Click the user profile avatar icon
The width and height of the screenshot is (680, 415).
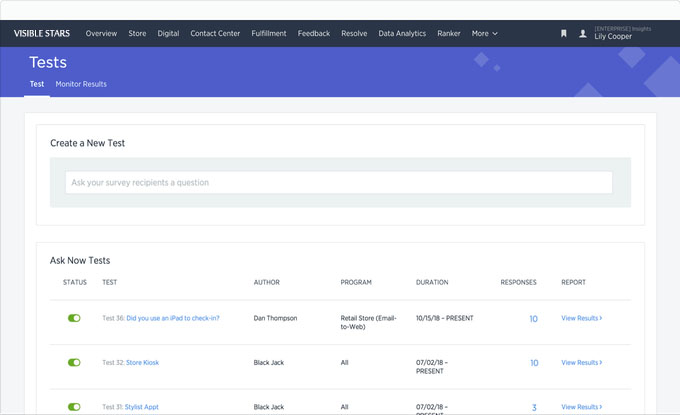(x=583, y=33)
